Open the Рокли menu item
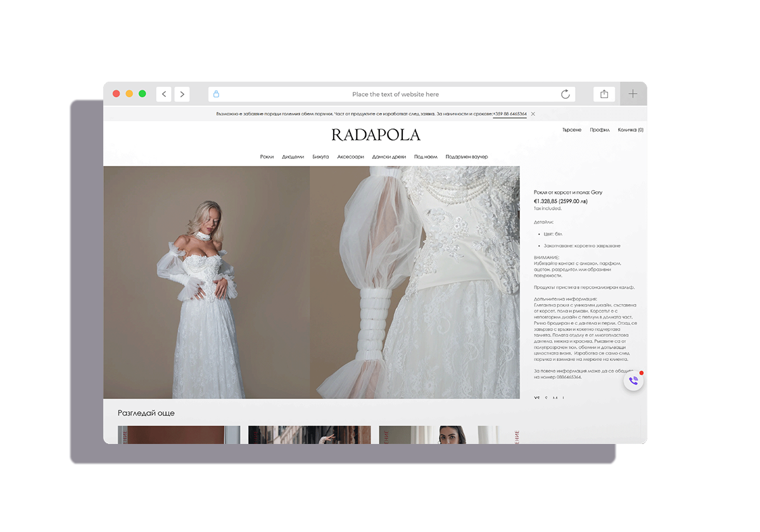Screen dimensions: 760x532 (x=267, y=156)
